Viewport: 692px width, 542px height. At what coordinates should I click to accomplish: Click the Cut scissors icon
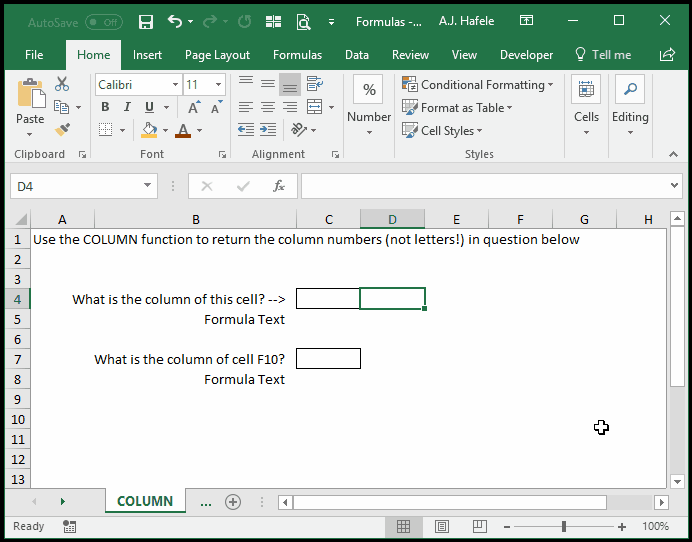(62, 84)
